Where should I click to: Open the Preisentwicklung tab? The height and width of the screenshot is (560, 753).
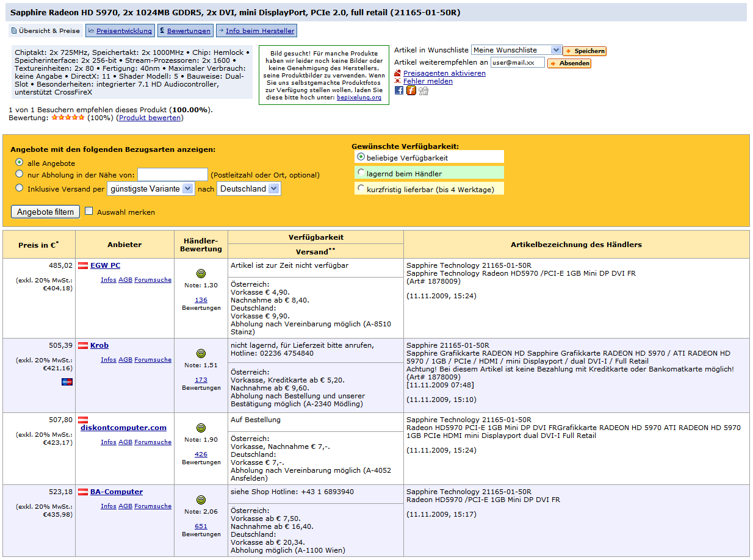[x=120, y=31]
